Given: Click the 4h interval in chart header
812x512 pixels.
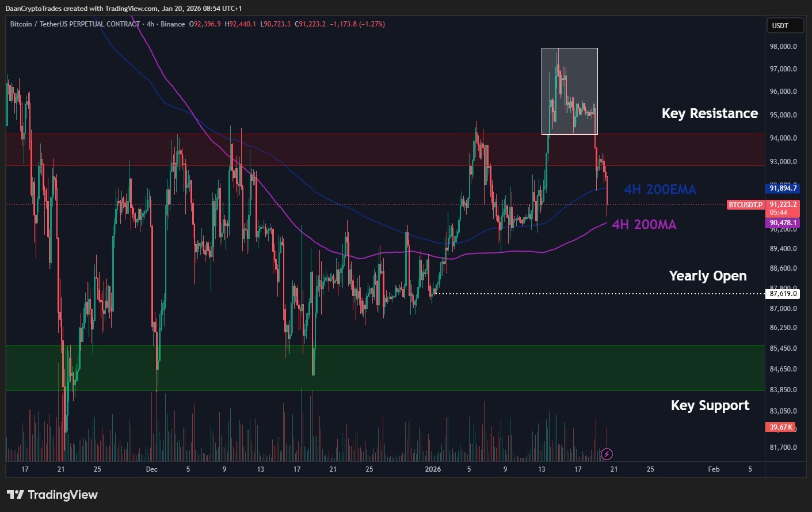Looking at the screenshot, I should point(150,24).
